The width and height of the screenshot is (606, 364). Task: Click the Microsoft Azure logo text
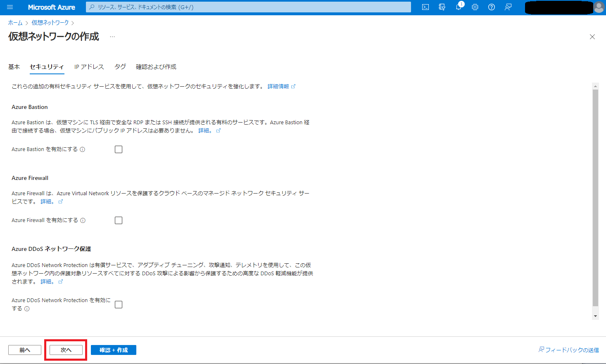52,7
